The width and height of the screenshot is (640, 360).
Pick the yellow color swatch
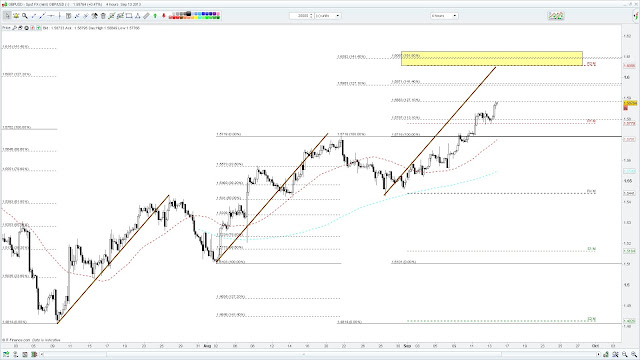click(x=196, y=18)
